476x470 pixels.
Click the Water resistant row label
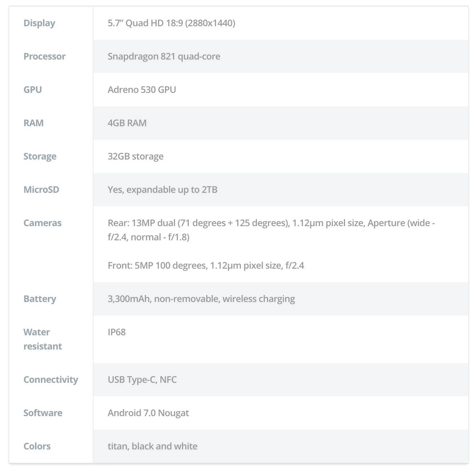(42, 339)
